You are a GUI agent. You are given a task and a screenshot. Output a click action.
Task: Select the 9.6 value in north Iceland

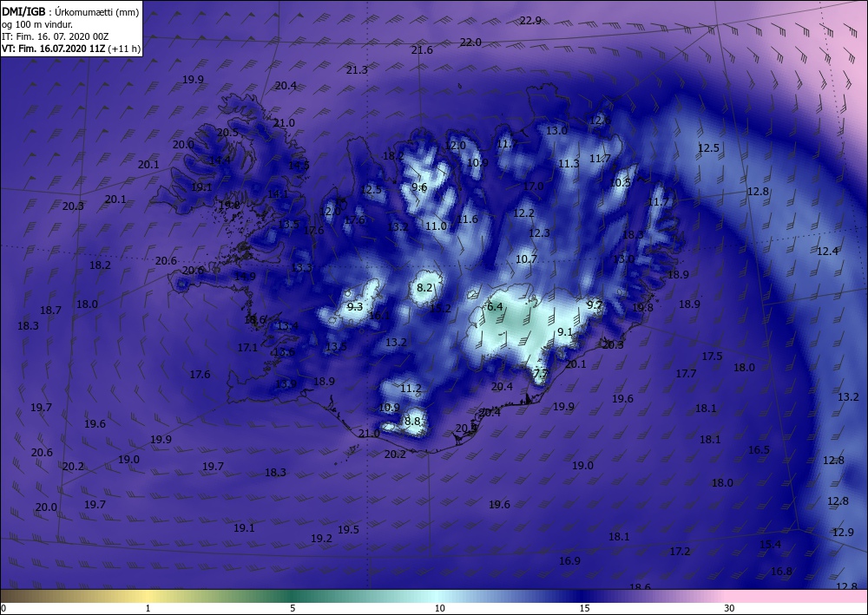(x=419, y=187)
